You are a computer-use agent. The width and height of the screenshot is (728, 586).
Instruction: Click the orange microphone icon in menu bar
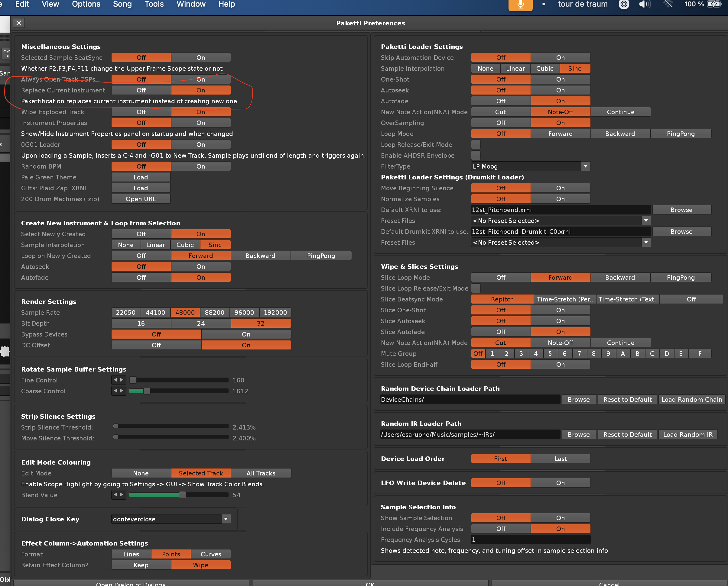coord(520,5)
